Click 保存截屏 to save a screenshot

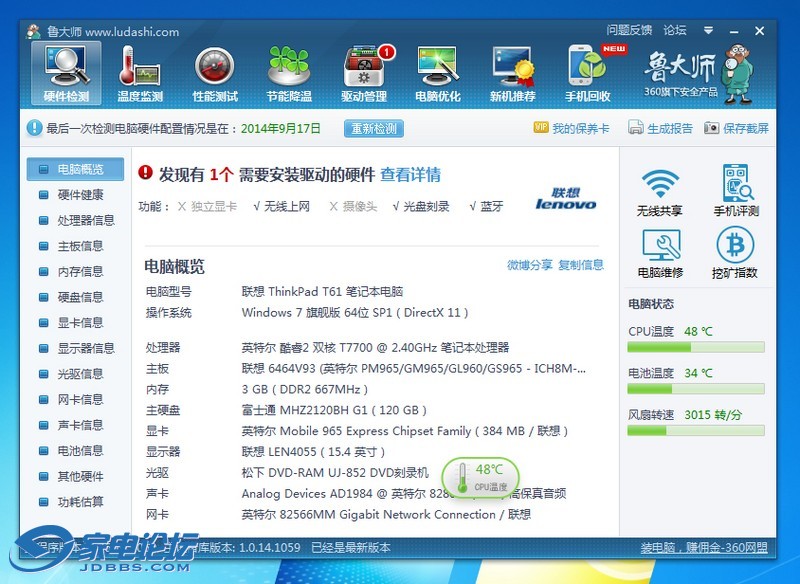[737, 128]
